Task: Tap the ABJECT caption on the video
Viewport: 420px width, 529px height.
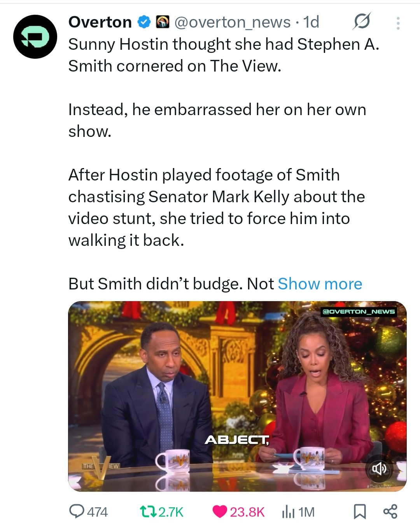Action: pos(237,440)
